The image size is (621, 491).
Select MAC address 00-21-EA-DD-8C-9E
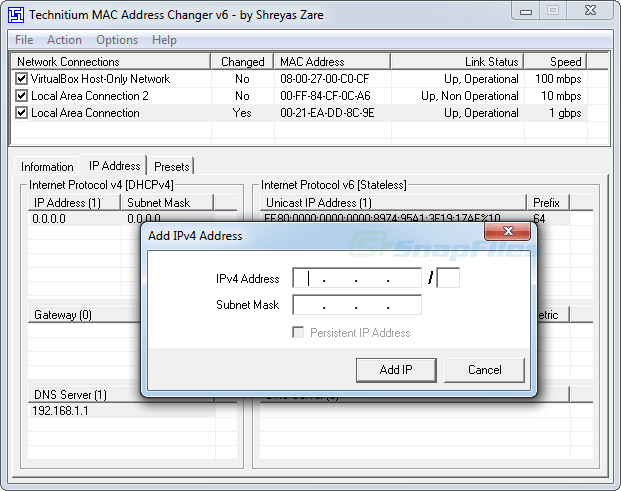pyautogui.click(x=327, y=113)
